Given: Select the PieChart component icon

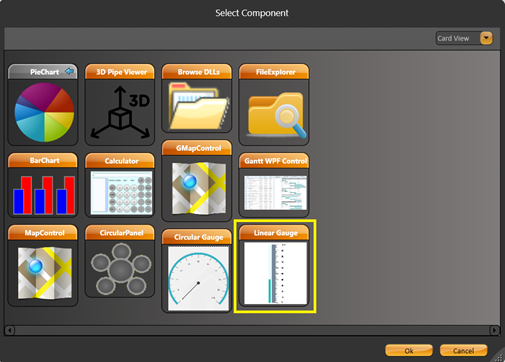Looking at the screenshot, I should (44, 112).
